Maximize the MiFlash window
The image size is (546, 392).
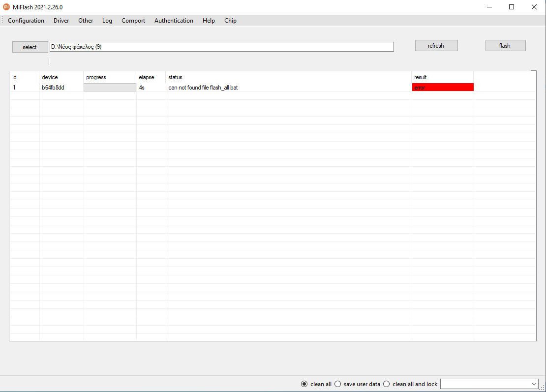point(512,7)
